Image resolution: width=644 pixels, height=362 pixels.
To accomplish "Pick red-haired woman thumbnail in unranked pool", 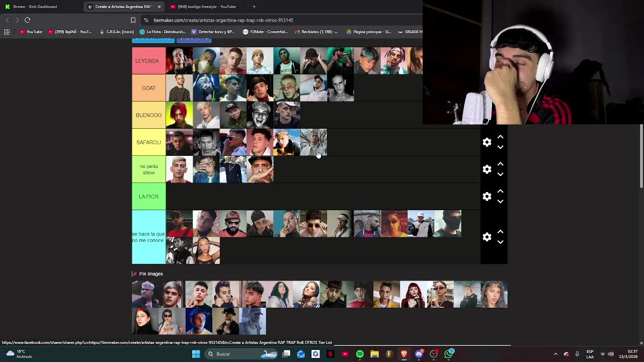I will pyautogui.click(x=414, y=294).
